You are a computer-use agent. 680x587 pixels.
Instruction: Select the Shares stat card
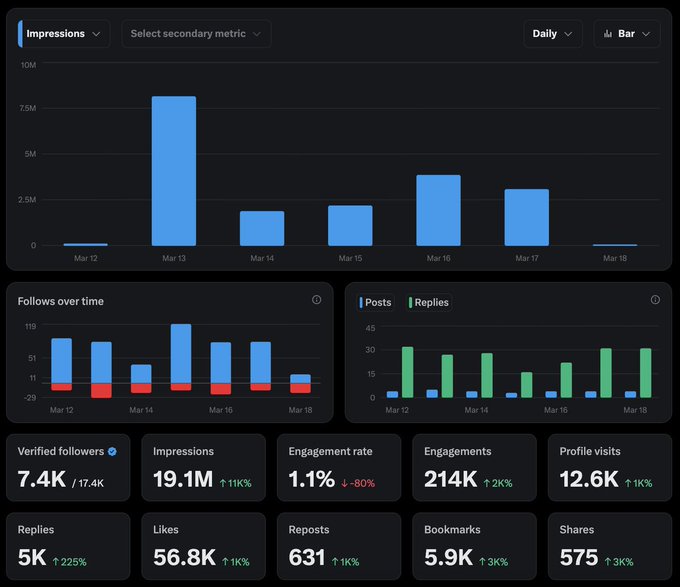coord(609,546)
